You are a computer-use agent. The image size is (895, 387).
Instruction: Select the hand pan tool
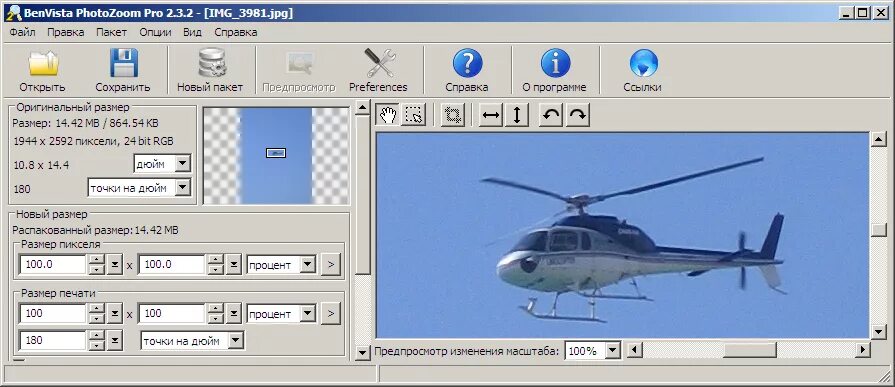coord(388,115)
